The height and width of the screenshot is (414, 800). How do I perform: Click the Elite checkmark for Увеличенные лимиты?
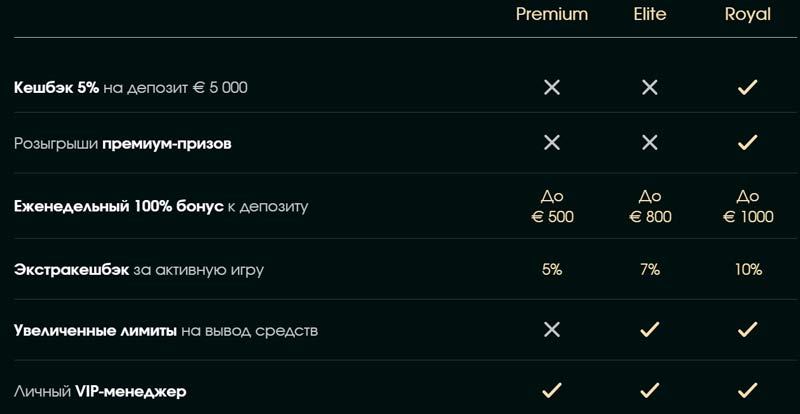[650, 329]
